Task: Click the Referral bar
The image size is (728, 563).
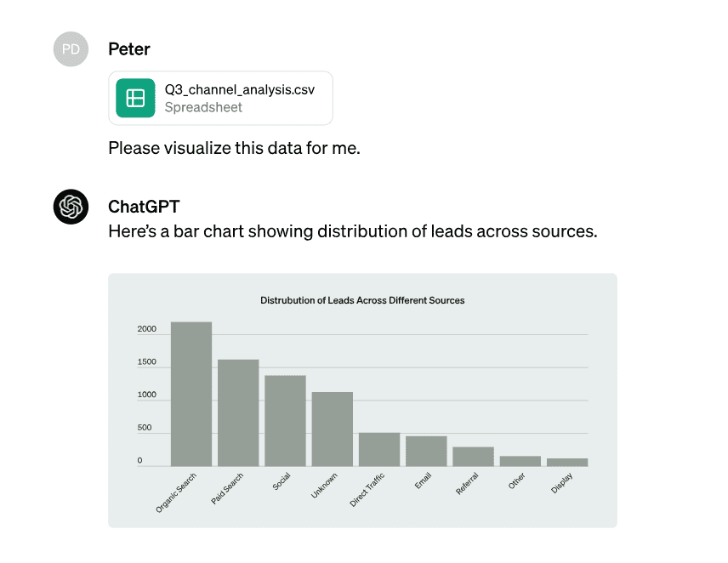Action: 473,456
